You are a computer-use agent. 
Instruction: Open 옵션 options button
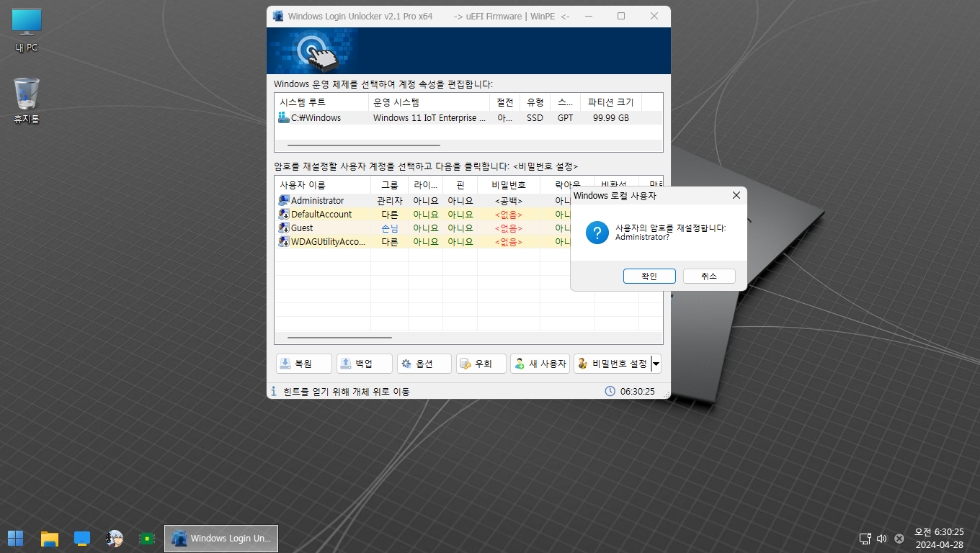pyautogui.click(x=424, y=364)
